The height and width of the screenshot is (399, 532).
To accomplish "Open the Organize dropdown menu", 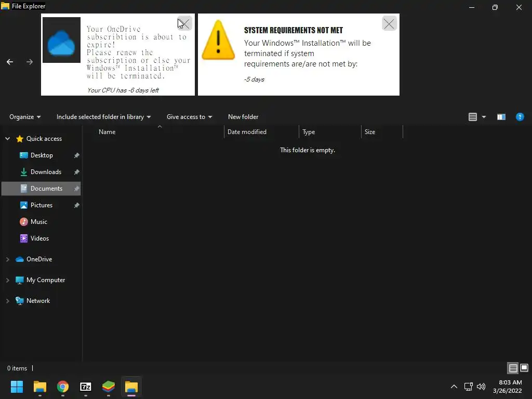I will click(x=25, y=117).
